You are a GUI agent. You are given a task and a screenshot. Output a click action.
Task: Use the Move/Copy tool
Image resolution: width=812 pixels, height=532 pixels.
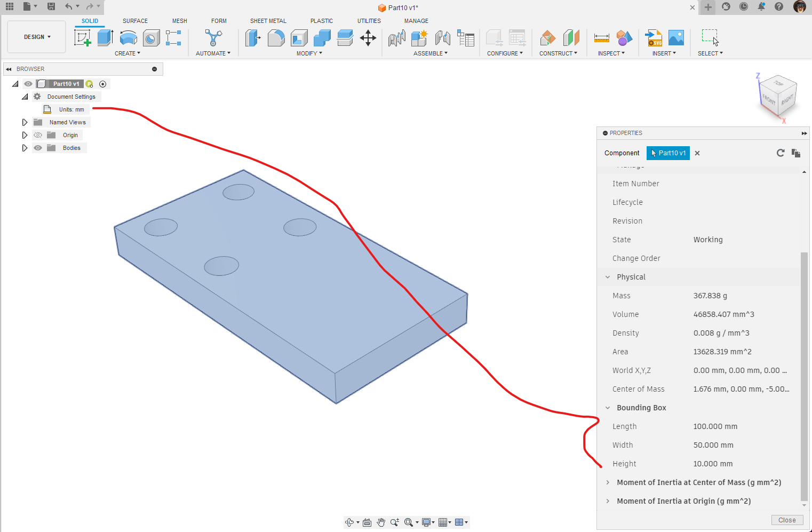tap(368, 38)
